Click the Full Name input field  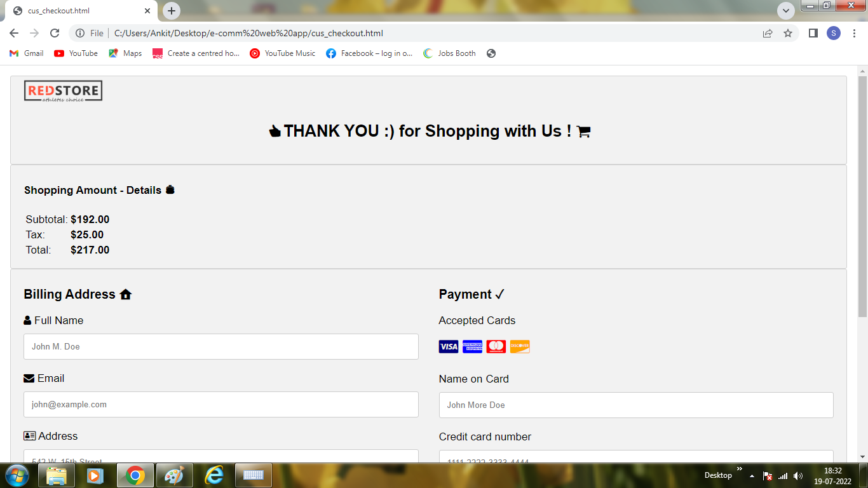pyautogui.click(x=221, y=346)
